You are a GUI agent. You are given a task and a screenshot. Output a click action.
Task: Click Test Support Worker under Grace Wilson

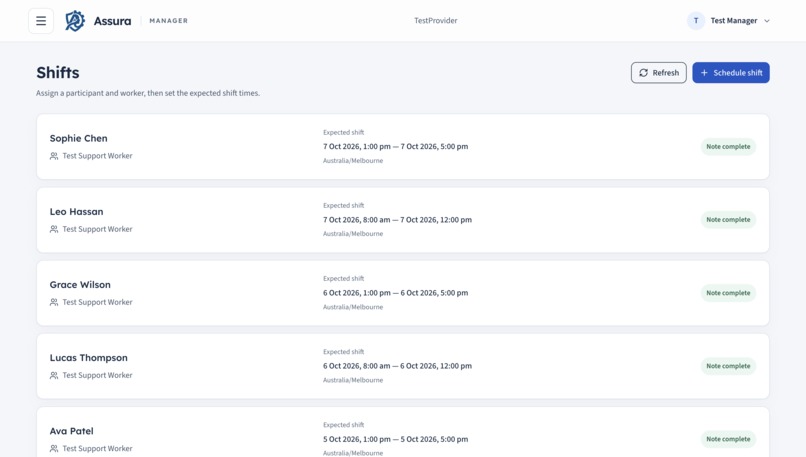pyautogui.click(x=97, y=302)
